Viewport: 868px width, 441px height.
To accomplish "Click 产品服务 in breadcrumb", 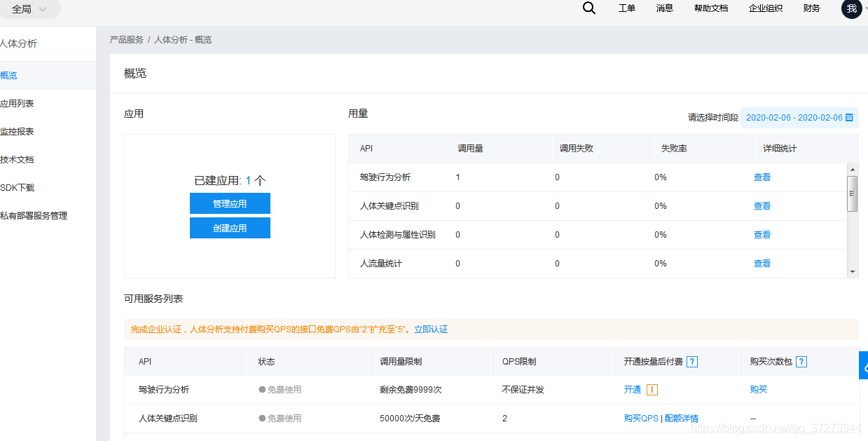I will pos(127,40).
